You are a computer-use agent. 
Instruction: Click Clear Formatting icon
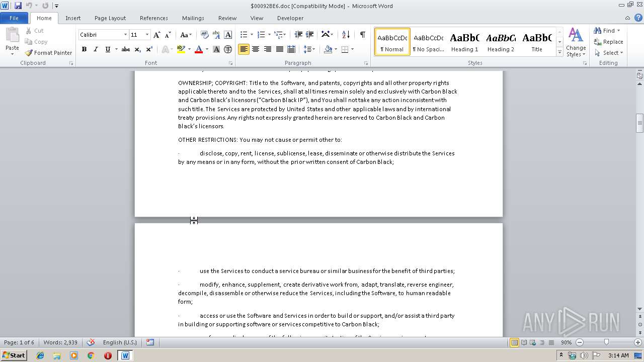[204, 35]
